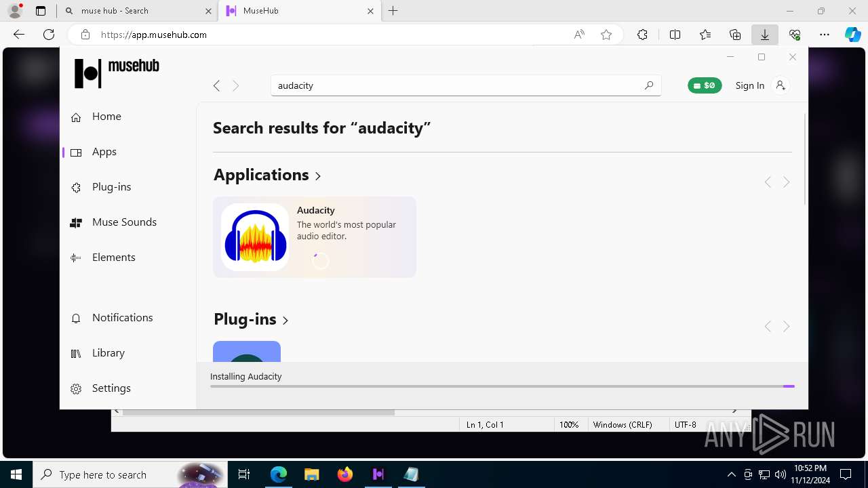Open MuseHub Settings
868x488 pixels.
pyautogui.click(x=102, y=388)
